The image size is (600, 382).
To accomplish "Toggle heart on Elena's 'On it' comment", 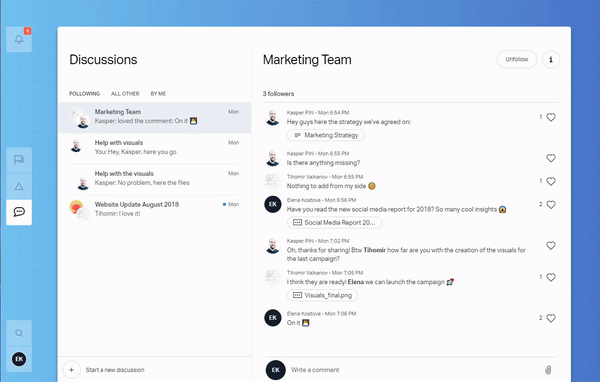I will (551, 318).
